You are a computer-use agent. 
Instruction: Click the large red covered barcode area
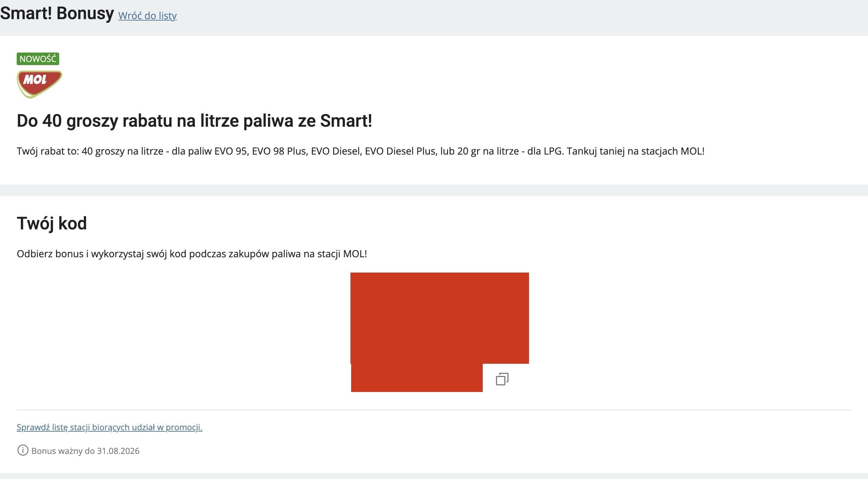pyautogui.click(x=440, y=318)
